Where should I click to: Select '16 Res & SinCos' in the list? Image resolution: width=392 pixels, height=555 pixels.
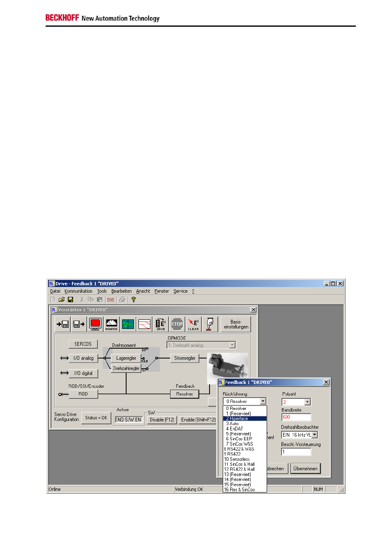click(x=245, y=490)
